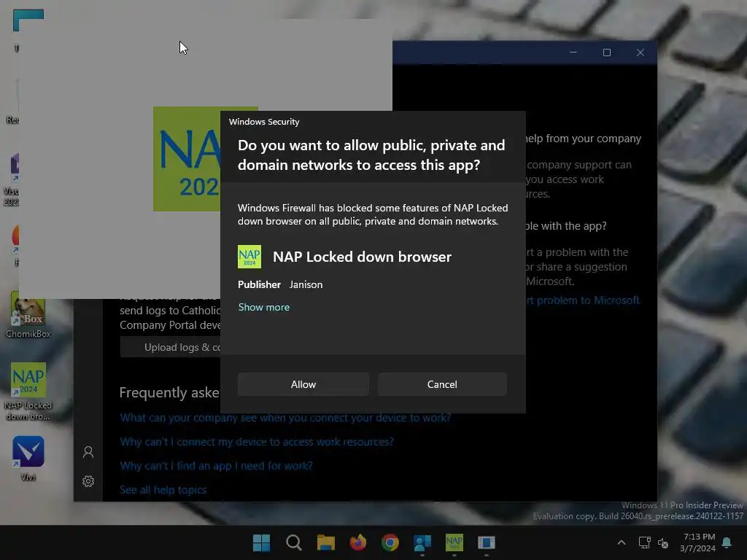Open the last taskbar app icon
Image resolution: width=747 pixels, height=560 pixels.
tap(487, 542)
